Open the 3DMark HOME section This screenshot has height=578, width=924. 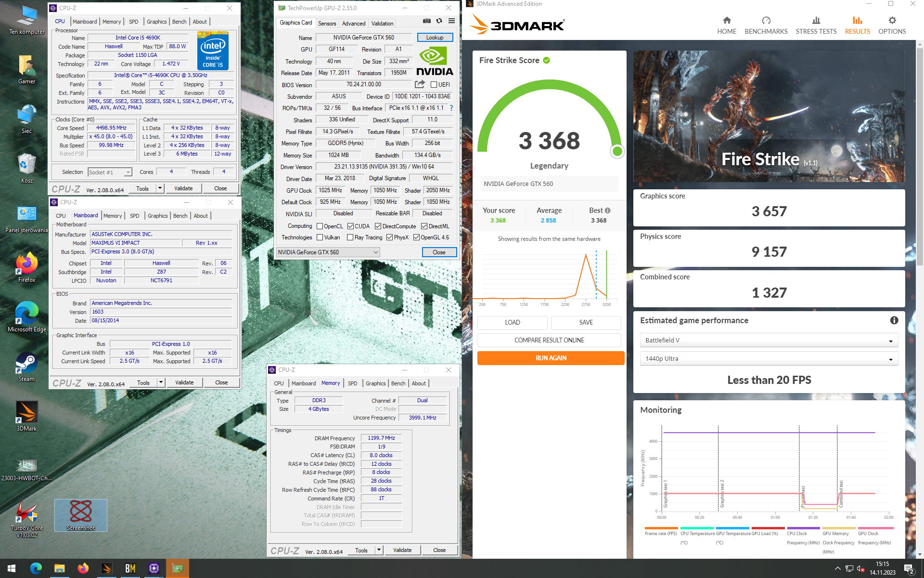[726, 26]
